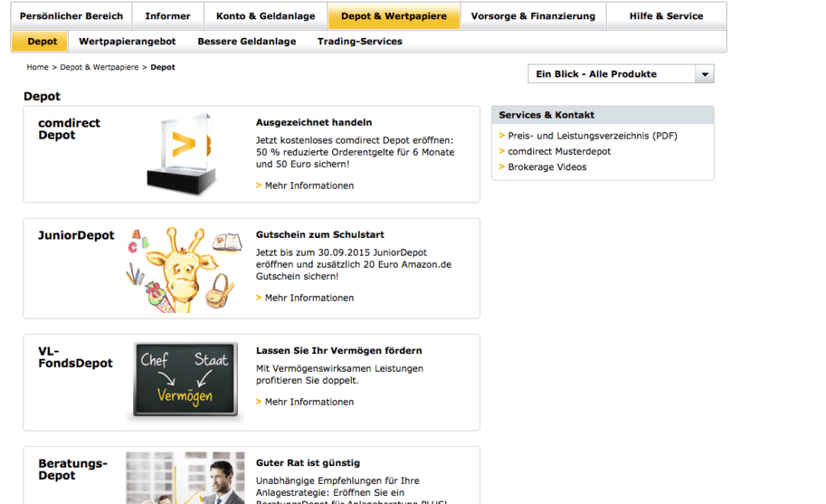Click the arrow icon before comdirect Musterdepot
This screenshot has height=504, width=826.
(502, 152)
